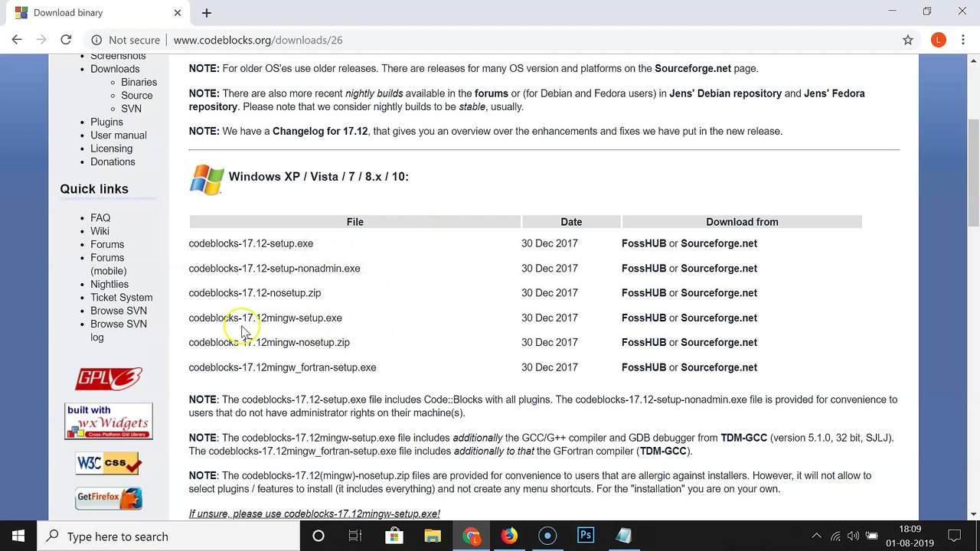Open the Sourceforge.net page link in the note
Screen dimensions: 980x551
coord(693,68)
